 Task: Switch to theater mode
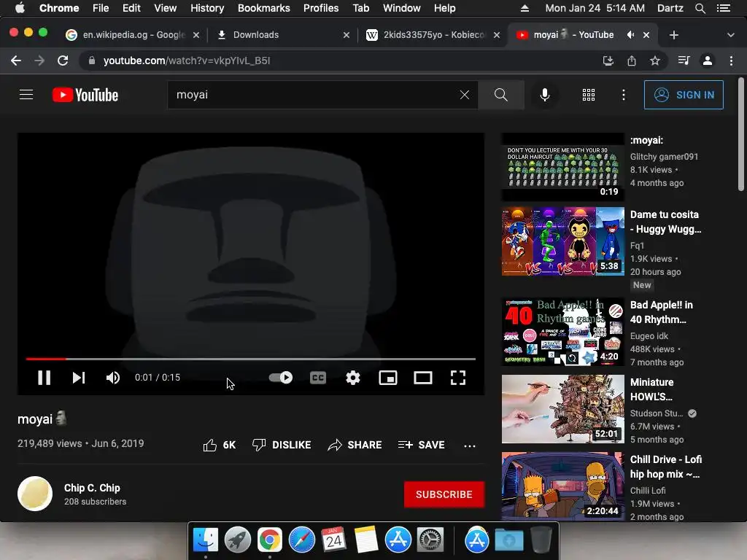tap(423, 378)
